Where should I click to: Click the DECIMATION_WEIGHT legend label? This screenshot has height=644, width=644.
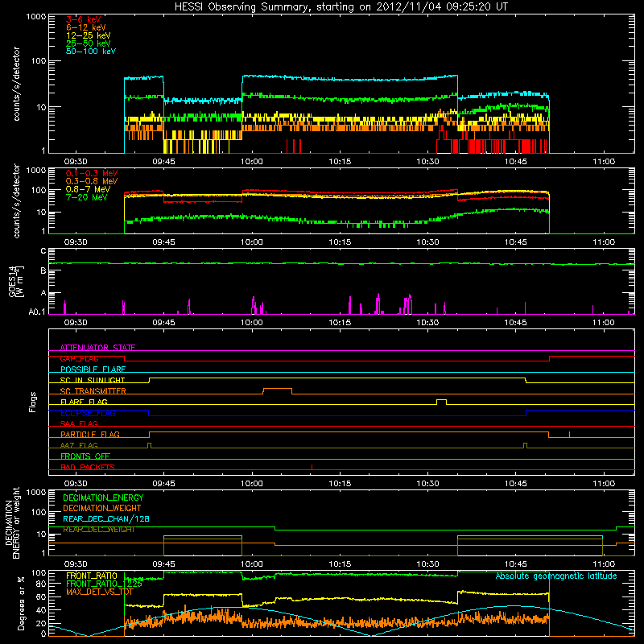coord(102,509)
